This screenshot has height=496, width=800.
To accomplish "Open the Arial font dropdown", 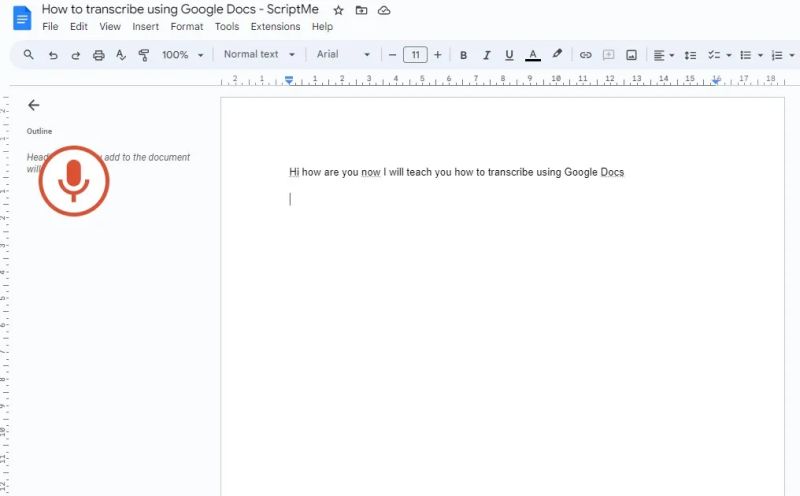I will click(x=343, y=54).
